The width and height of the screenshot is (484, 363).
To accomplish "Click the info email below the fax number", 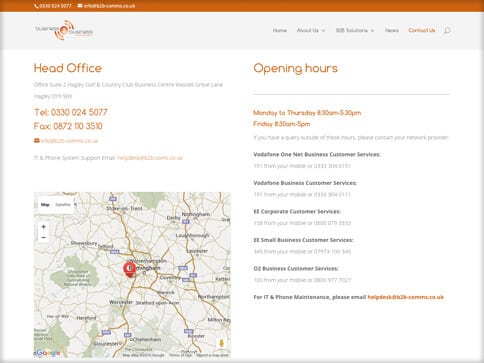I will click(x=70, y=141).
